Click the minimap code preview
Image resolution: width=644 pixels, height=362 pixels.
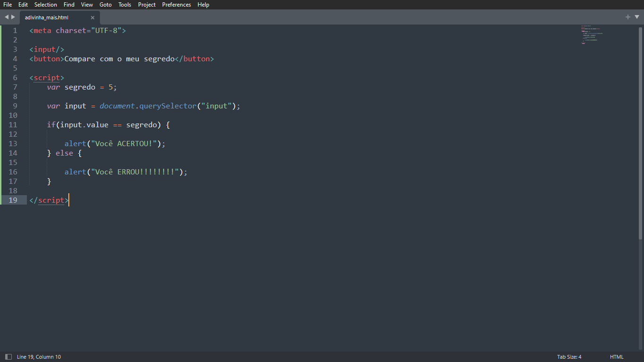592,34
